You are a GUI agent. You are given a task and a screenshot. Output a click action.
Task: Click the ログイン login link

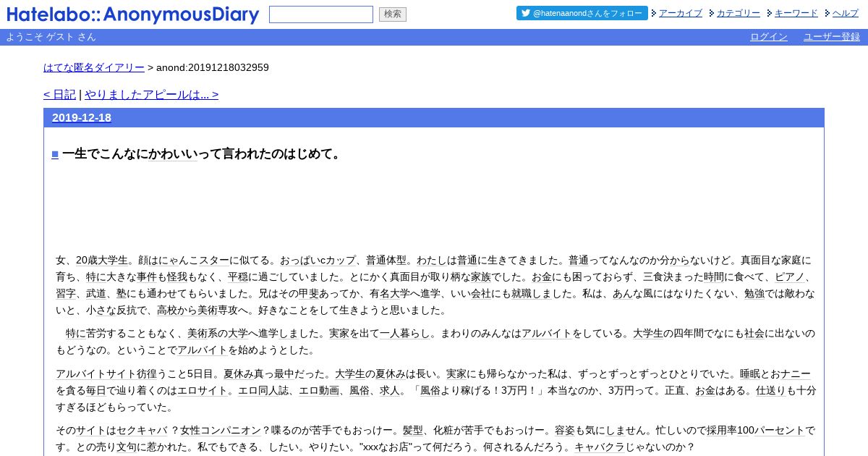[x=769, y=37]
